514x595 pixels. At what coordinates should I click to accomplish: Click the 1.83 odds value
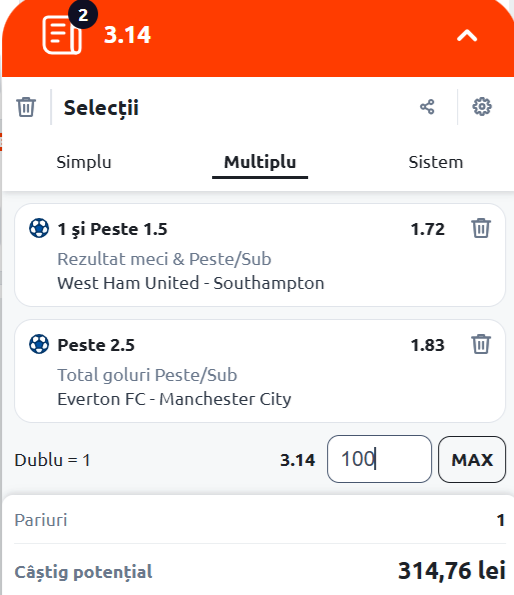[x=428, y=345]
